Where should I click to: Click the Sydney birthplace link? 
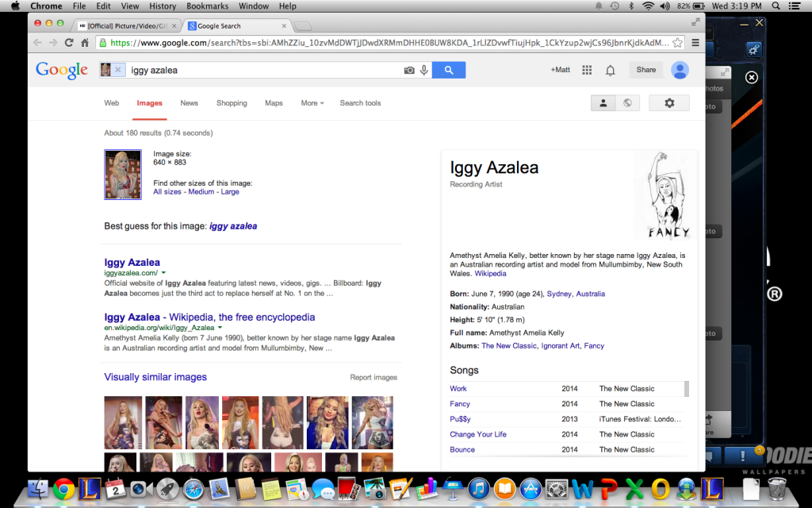tap(559, 294)
